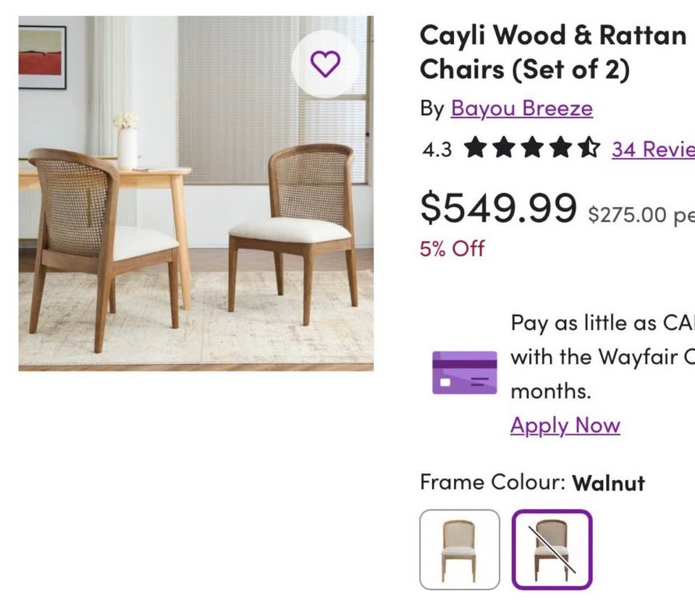Screen dimensions: 695x616
Task: Click the $549.99 price
Action: 498,208
